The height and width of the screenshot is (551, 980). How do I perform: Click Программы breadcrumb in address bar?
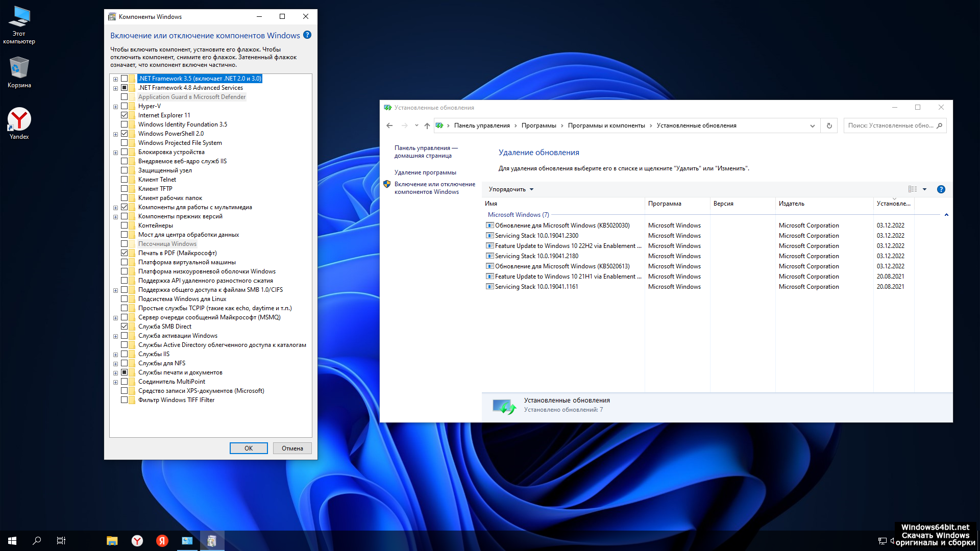point(538,126)
